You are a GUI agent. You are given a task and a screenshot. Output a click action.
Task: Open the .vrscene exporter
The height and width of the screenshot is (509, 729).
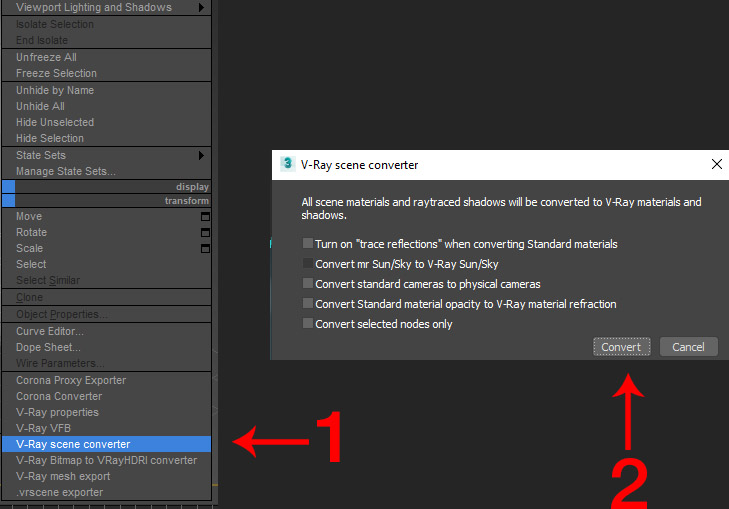(x=106, y=492)
